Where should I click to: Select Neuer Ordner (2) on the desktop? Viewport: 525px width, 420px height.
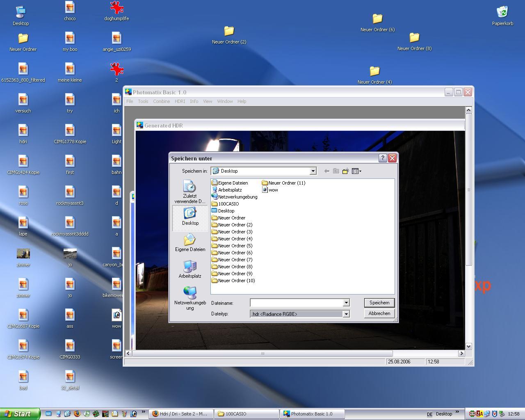coord(229,35)
